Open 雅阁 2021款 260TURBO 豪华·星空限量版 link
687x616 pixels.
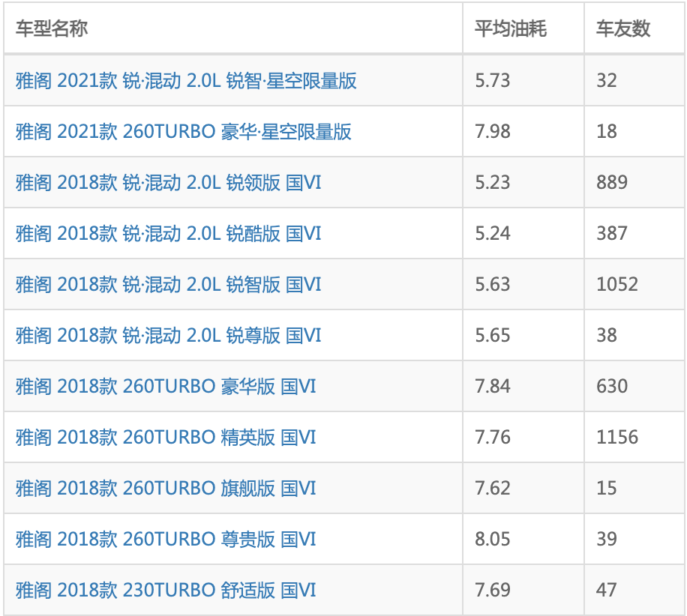[184, 132]
